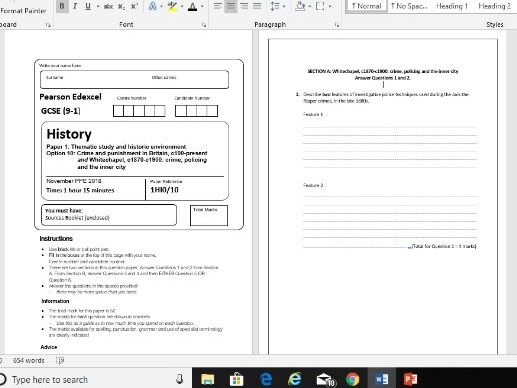This screenshot has width=517, height=388.
Task: Toggle Bold formatting button
Action: click(x=62, y=6)
